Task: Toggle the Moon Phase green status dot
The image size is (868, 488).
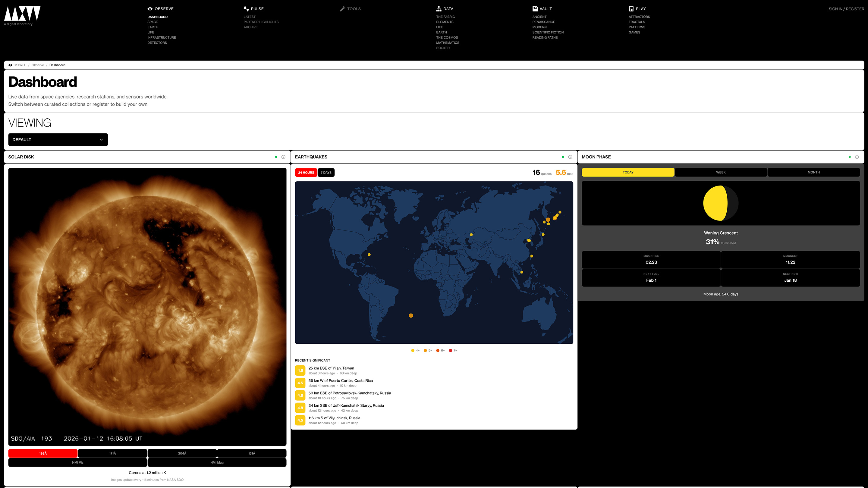Action: pos(850,157)
